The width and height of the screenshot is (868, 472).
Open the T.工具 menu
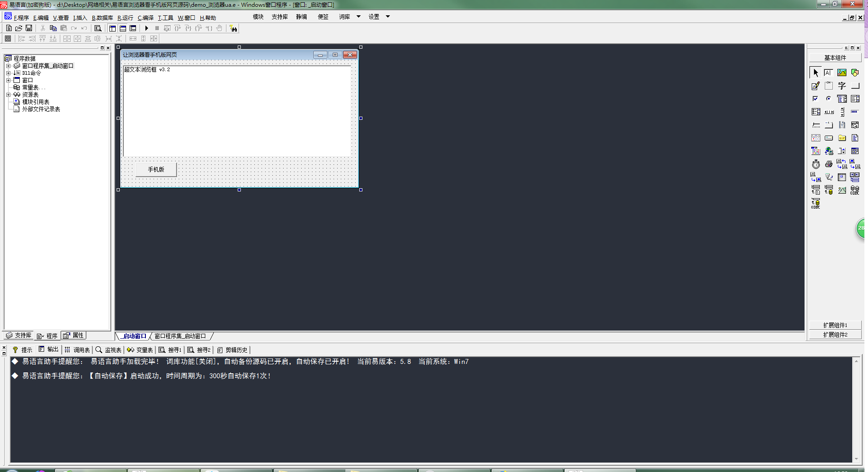point(165,18)
